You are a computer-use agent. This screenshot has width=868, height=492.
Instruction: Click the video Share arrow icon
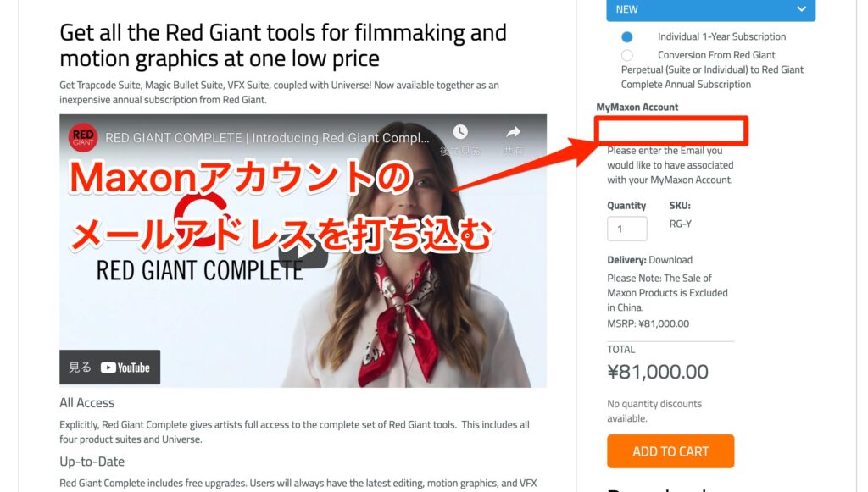(513, 132)
